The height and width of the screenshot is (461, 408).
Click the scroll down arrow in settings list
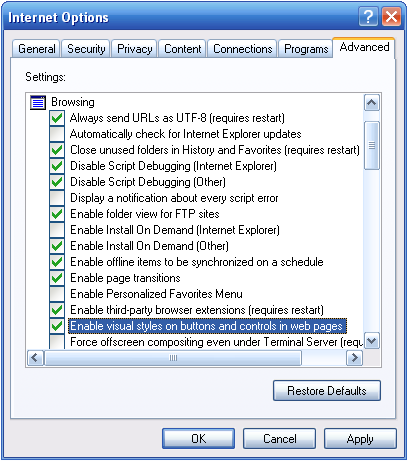point(372,341)
